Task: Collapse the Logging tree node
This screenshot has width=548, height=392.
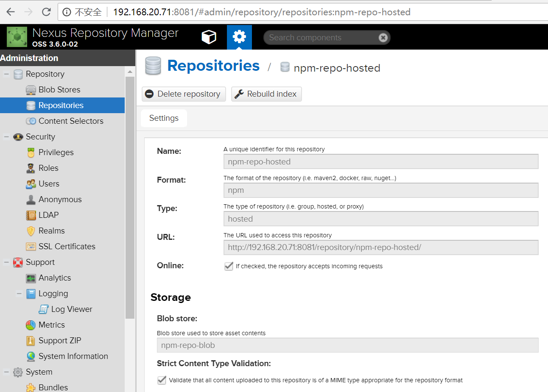Action: (x=19, y=294)
